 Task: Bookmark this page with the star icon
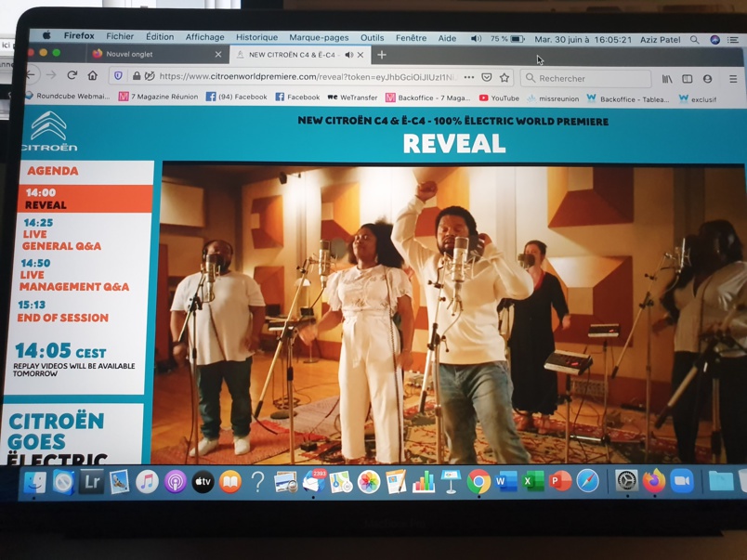point(505,78)
